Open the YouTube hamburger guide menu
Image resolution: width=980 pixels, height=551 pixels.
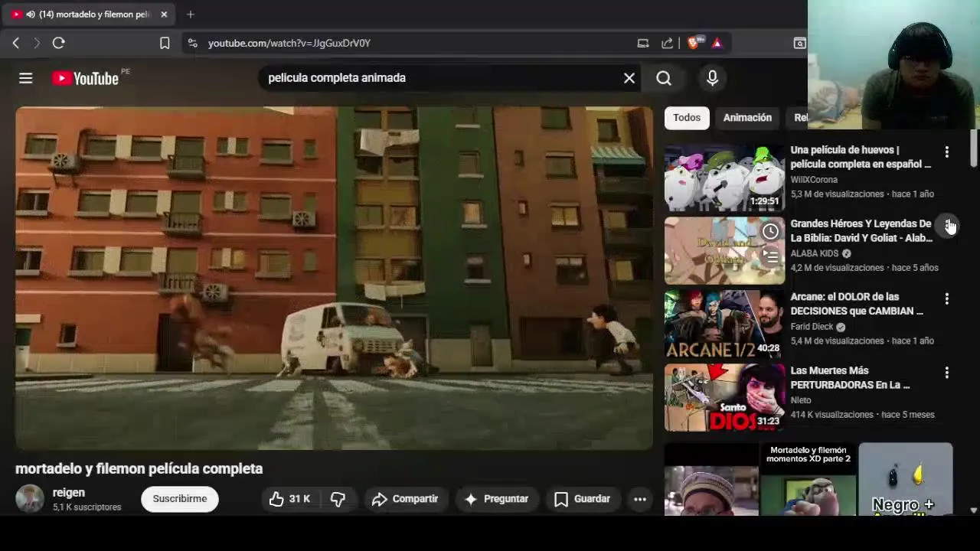[25, 78]
